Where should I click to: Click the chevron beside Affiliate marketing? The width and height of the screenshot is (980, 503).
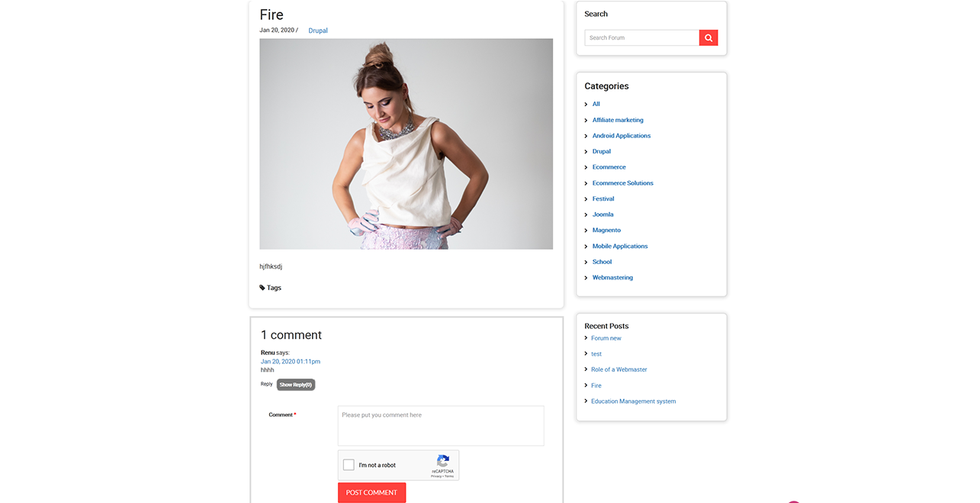coord(586,121)
